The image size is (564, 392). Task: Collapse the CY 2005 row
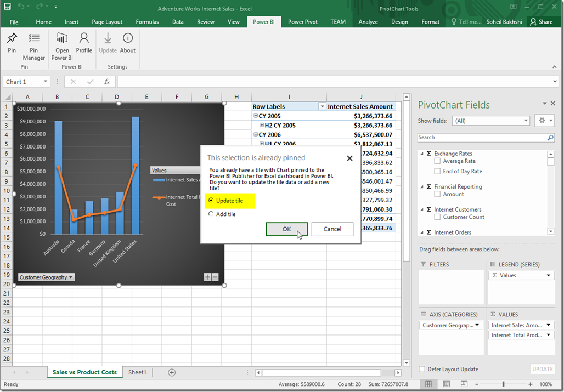(255, 116)
